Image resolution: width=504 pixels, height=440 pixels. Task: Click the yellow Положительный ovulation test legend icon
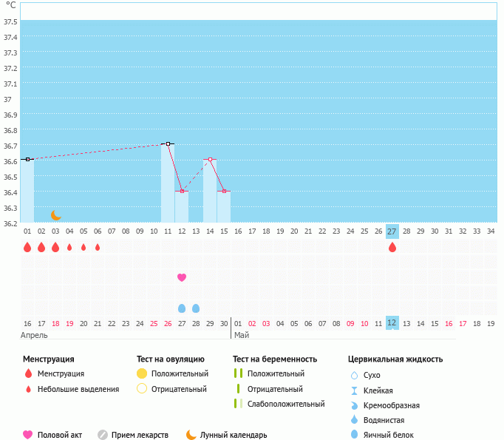coord(142,374)
